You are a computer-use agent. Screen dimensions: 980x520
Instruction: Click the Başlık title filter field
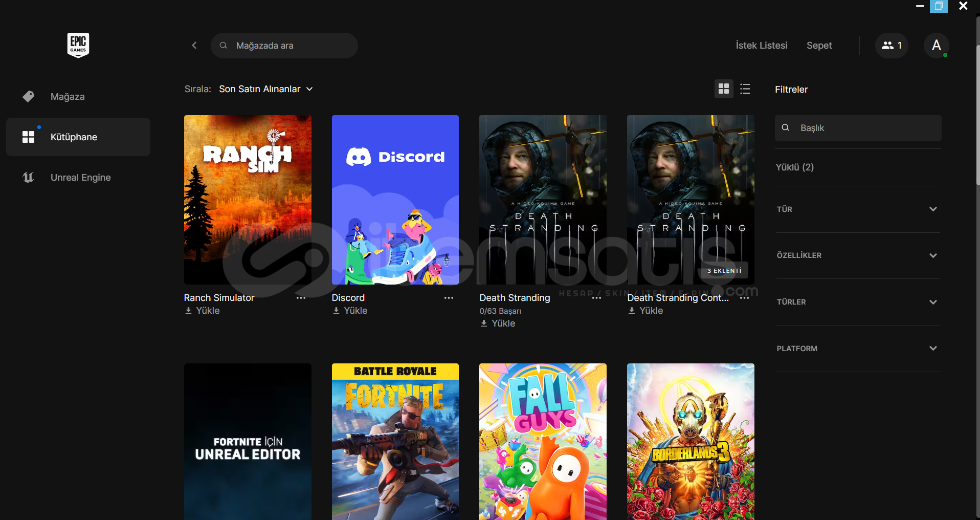[x=858, y=128]
